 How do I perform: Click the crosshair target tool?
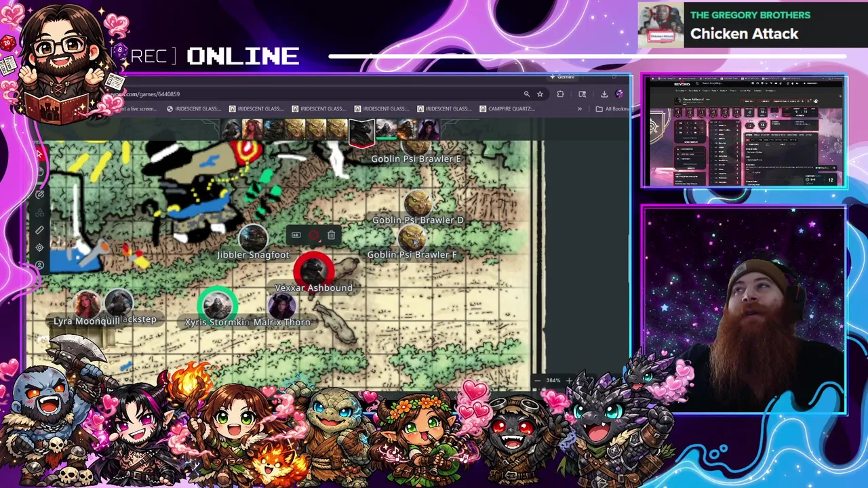(x=40, y=248)
